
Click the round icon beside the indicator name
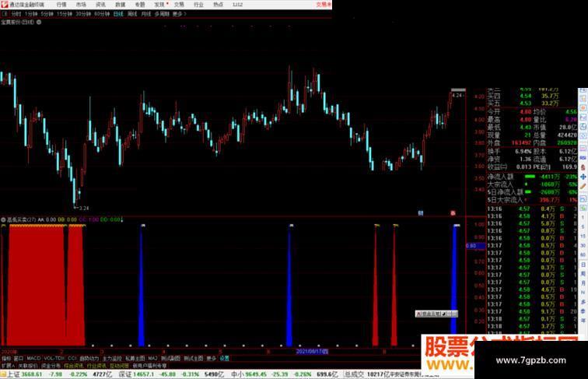3,219
